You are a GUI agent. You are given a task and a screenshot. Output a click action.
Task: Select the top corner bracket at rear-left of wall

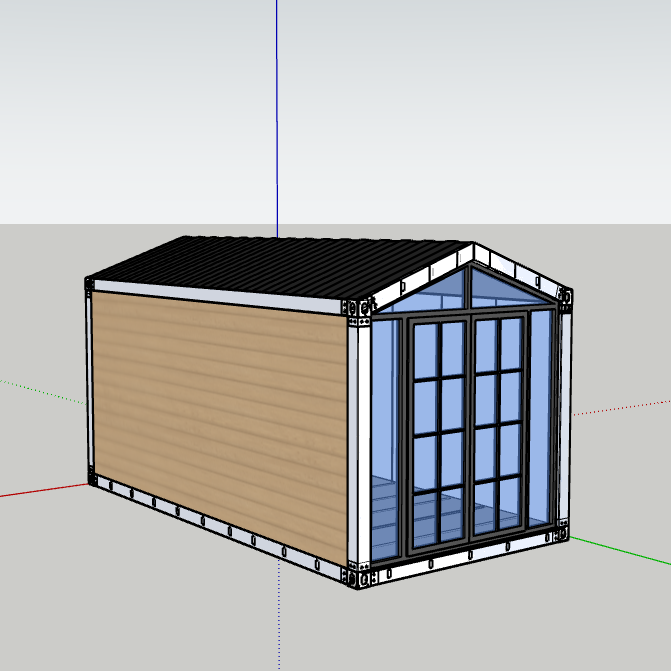pos(89,284)
